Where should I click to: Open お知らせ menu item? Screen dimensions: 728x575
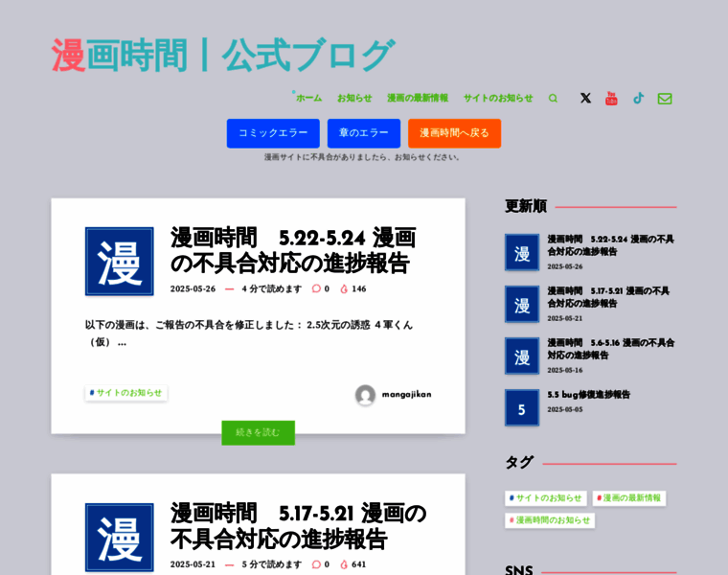click(354, 98)
